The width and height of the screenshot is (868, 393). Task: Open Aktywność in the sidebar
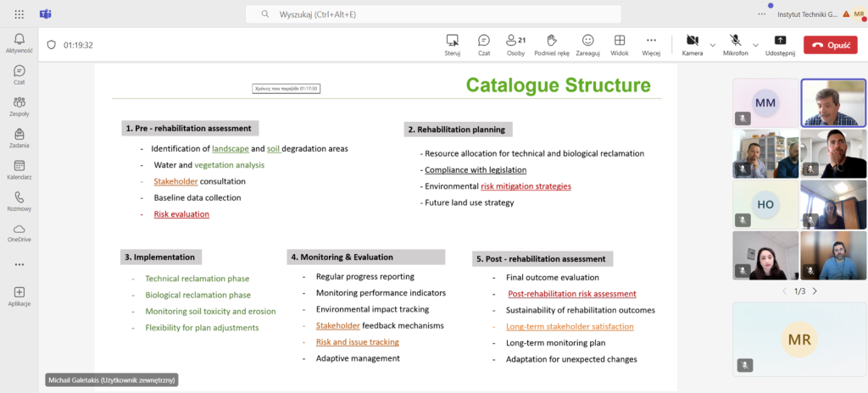(x=19, y=42)
